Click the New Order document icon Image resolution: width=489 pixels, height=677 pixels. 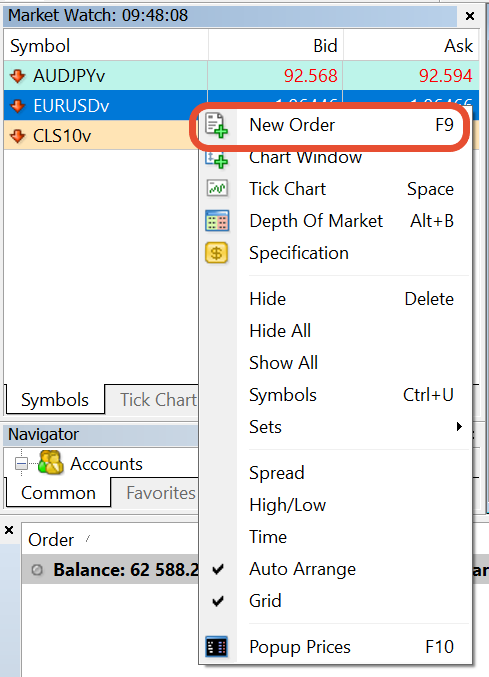pyautogui.click(x=217, y=125)
